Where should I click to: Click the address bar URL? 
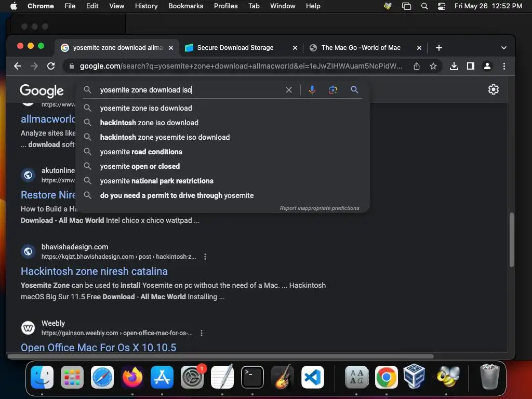point(241,66)
